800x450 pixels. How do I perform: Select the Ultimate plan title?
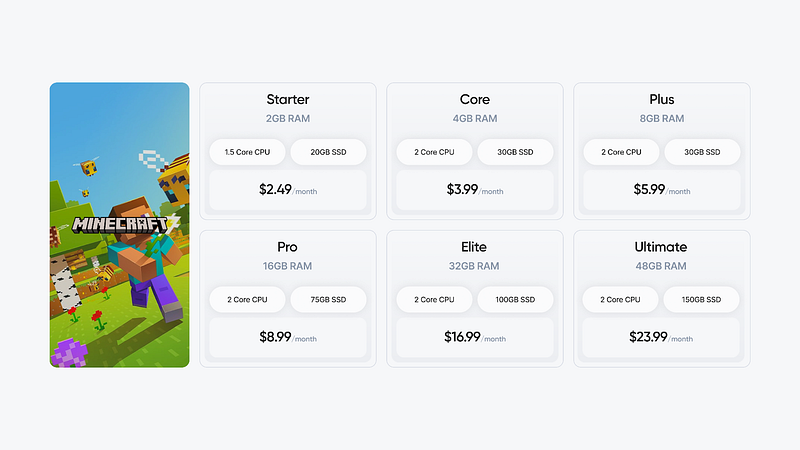(x=661, y=247)
